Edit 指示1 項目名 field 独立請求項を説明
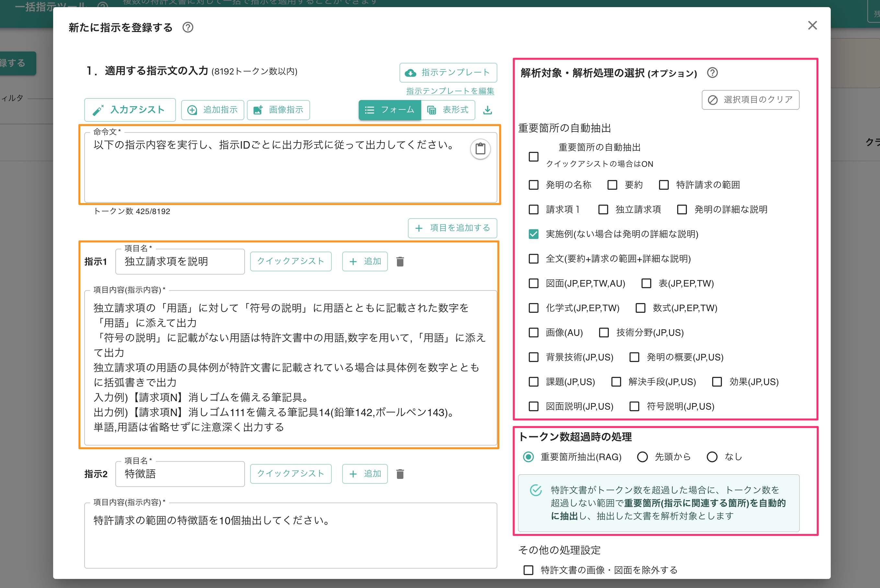 click(180, 262)
